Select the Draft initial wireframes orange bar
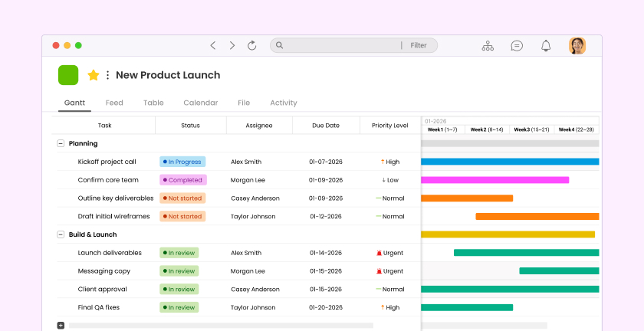 pyautogui.click(x=537, y=216)
